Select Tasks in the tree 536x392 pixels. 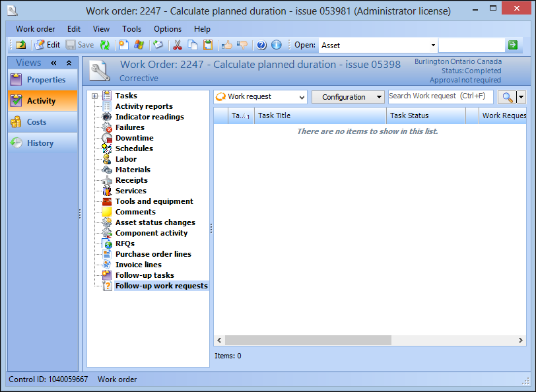(x=126, y=96)
